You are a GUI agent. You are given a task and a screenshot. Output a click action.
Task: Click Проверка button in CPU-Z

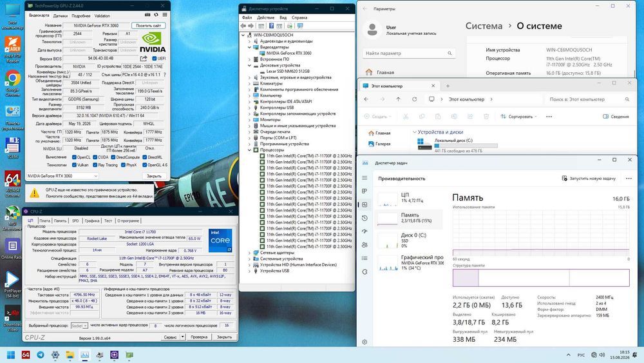(199, 337)
